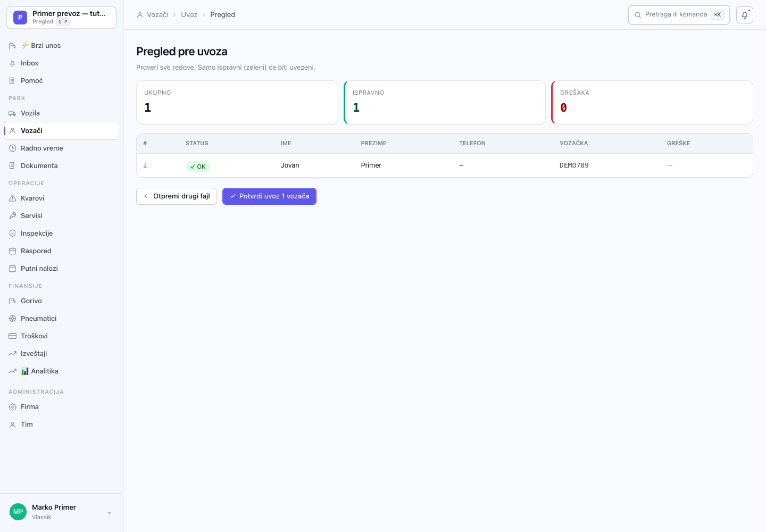Image resolution: width=766 pixels, height=532 pixels.
Task: Open Izveštaji in the sidebar
Action: pos(61,354)
